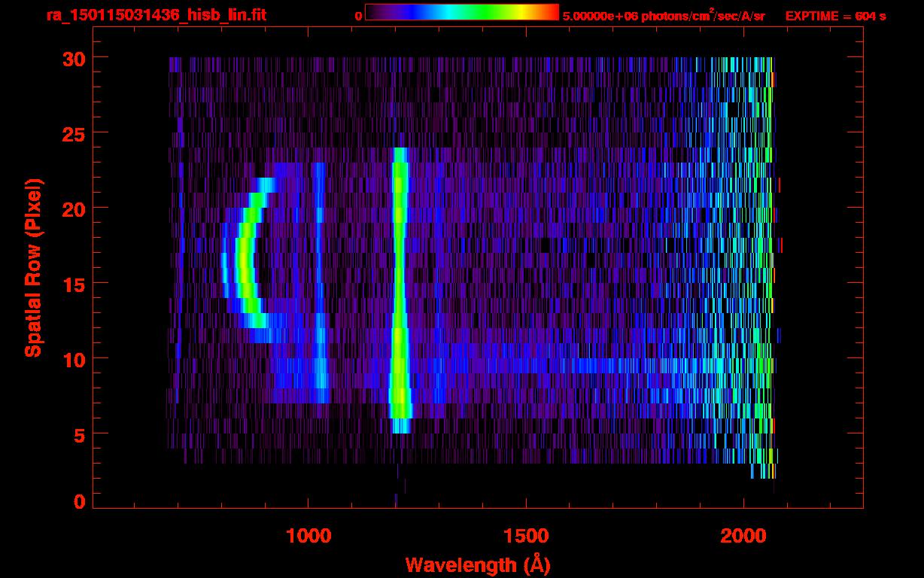The width and height of the screenshot is (924, 578).
Task: Click the 1500 wavelength tick label
Action: pos(526,535)
